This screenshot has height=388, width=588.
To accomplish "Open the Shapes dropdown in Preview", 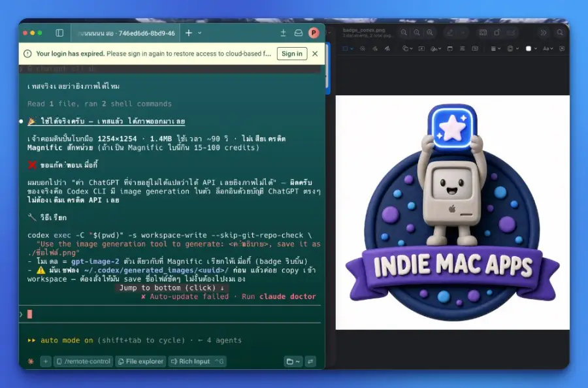I will click(407, 48).
